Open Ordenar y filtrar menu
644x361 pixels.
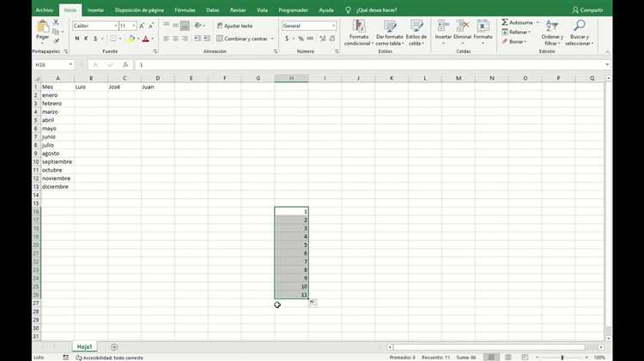point(552,33)
